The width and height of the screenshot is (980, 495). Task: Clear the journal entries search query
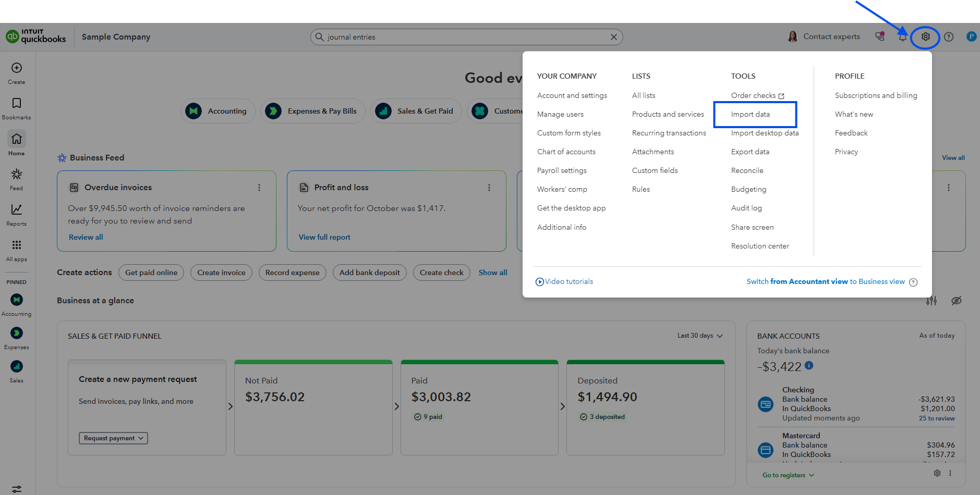pos(613,36)
